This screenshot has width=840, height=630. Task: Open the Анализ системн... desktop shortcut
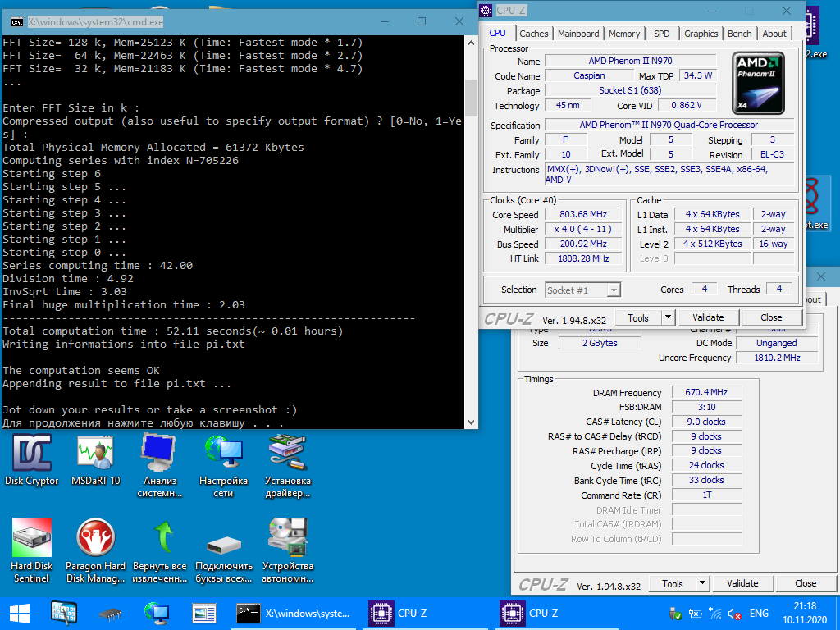(x=160, y=466)
